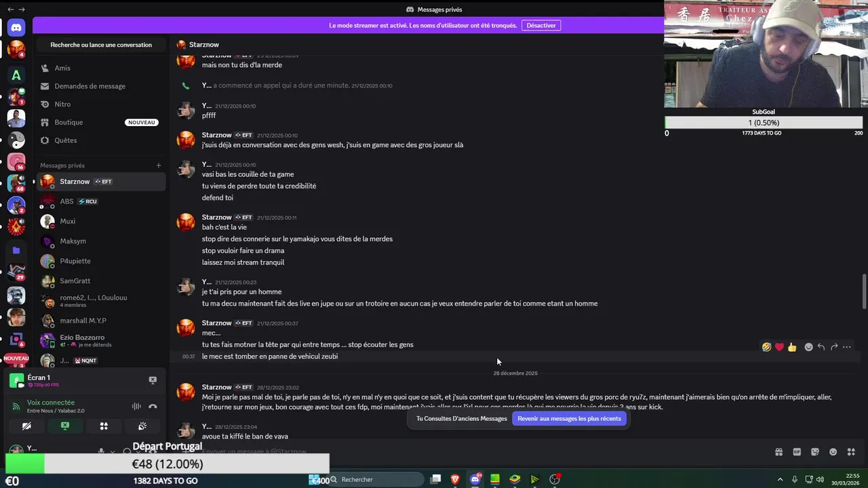868x488 pixels.
Task: Open the apps launcher in chat bar
Action: click(852, 452)
